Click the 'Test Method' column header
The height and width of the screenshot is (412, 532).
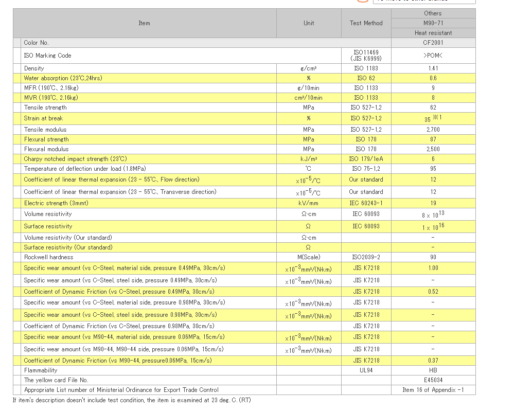click(x=366, y=23)
